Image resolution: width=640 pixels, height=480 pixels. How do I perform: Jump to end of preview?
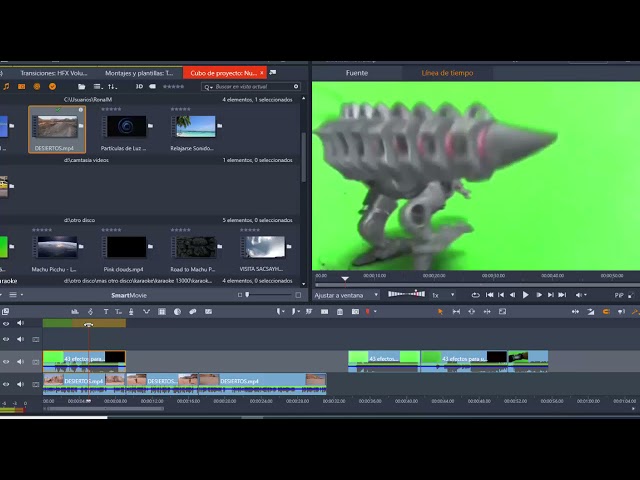(562, 295)
